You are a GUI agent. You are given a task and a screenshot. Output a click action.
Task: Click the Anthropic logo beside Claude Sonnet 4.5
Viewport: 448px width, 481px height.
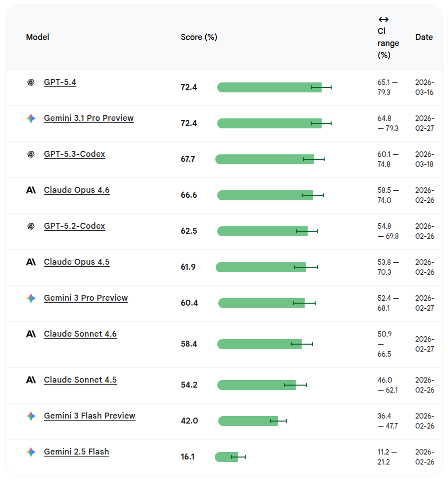[x=31, y=380]
